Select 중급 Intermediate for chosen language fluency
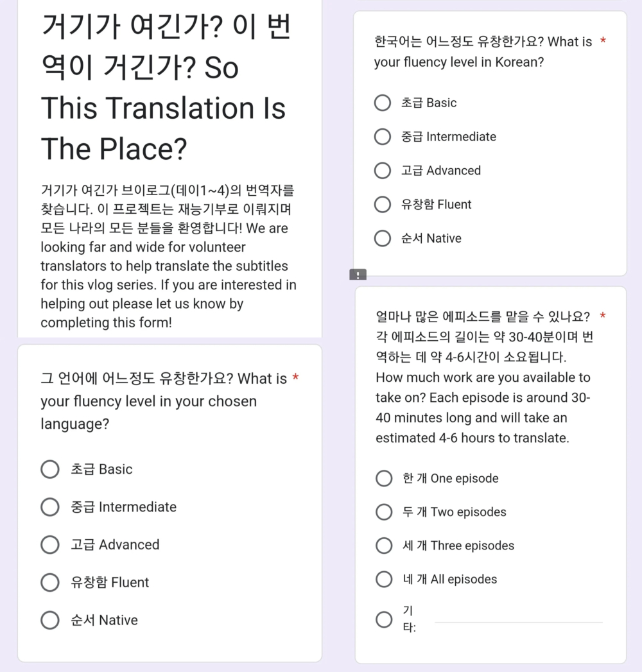642x672 pixels. point(50,507)
